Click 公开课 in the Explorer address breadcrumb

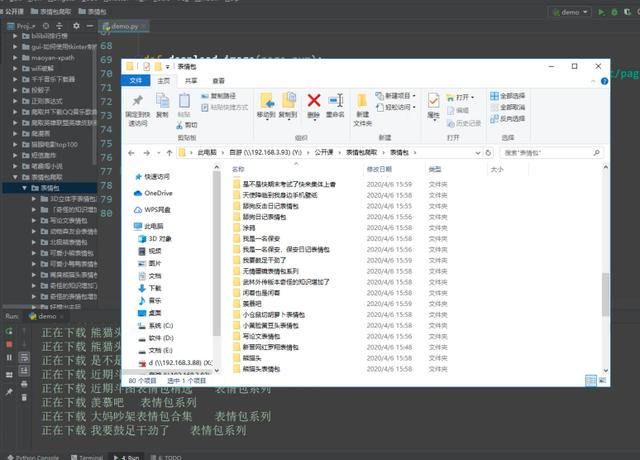coord(324,153)
